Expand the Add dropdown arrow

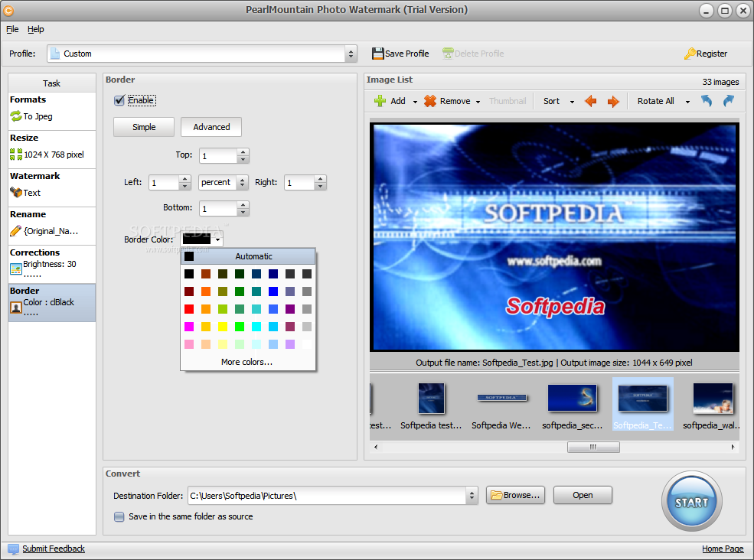(x=415, y=102)
